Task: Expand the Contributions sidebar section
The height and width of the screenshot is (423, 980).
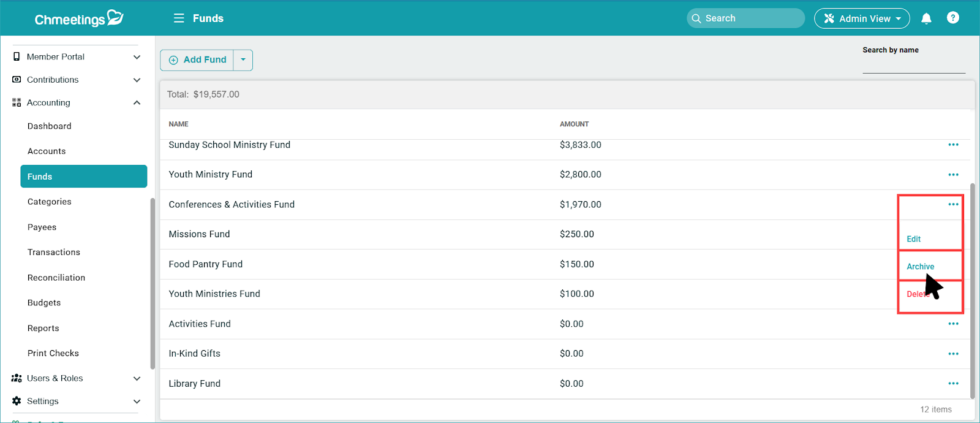Action: tap(137, 80)
